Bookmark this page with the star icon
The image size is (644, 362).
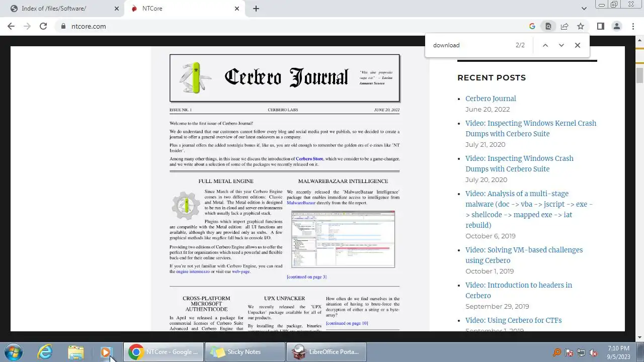point(581,26)
